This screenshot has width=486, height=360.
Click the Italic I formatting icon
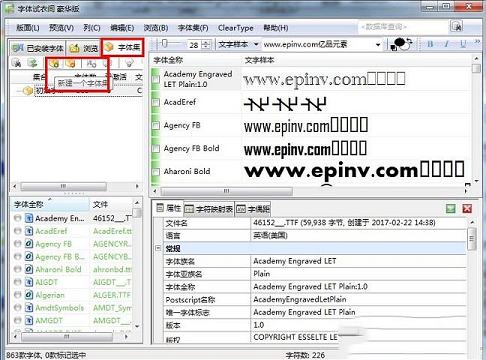(x=446, y=44)
